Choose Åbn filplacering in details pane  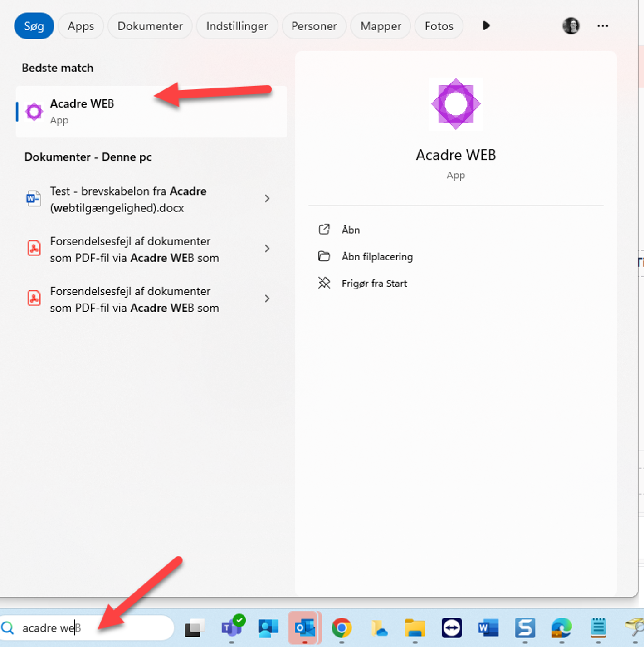pyautogui.click(x=377, y=257)
